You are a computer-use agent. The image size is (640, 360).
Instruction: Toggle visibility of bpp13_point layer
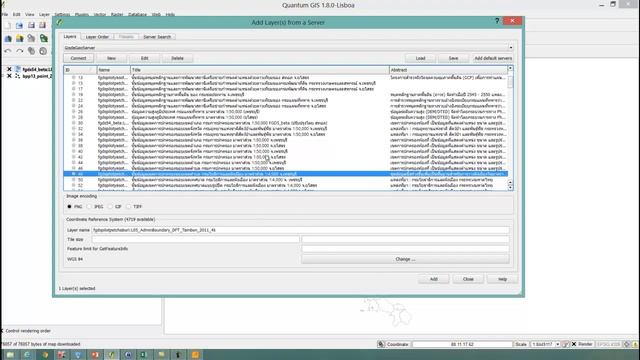pyautogui.click(x=9, y=76)
